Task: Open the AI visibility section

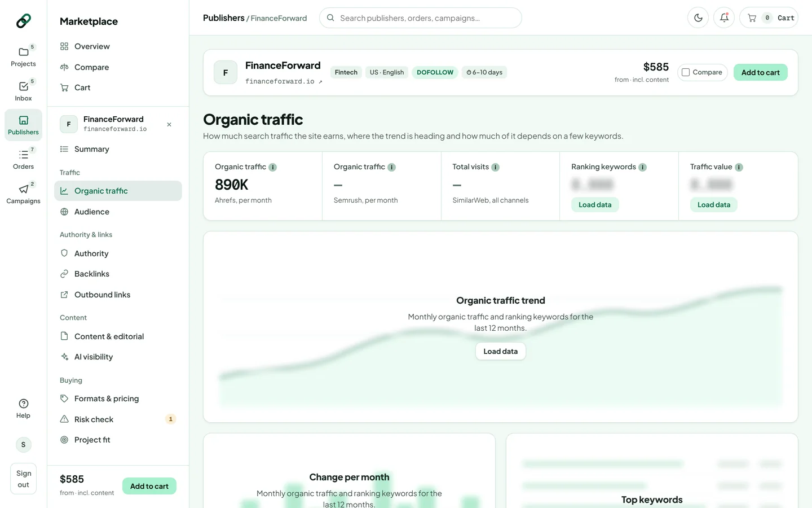Action: click(118, 357)
